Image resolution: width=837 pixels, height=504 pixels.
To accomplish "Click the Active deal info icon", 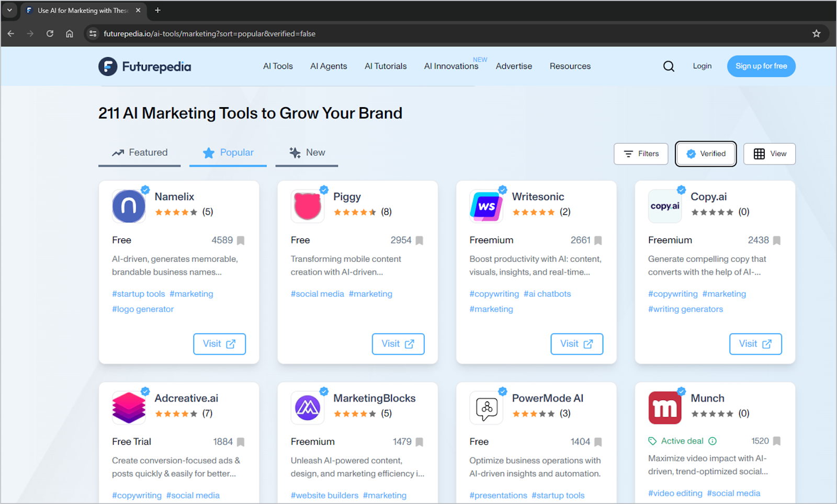I will click(x=712, y=441).
